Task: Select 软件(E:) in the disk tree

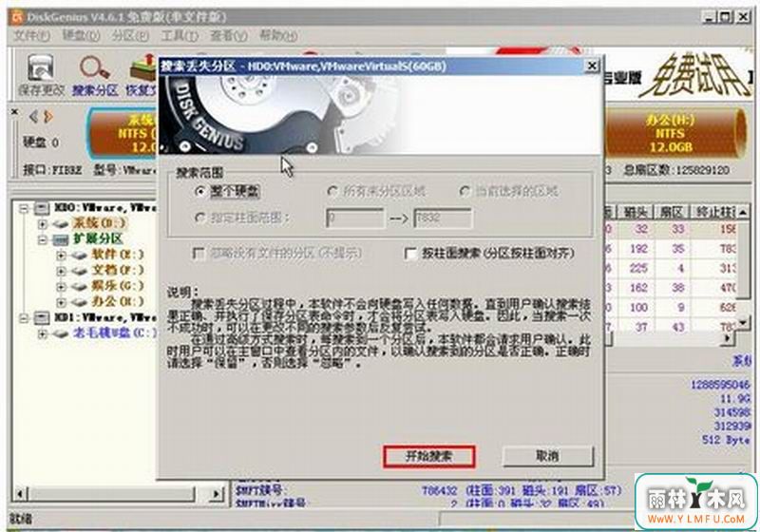Action: pos(118,255)
